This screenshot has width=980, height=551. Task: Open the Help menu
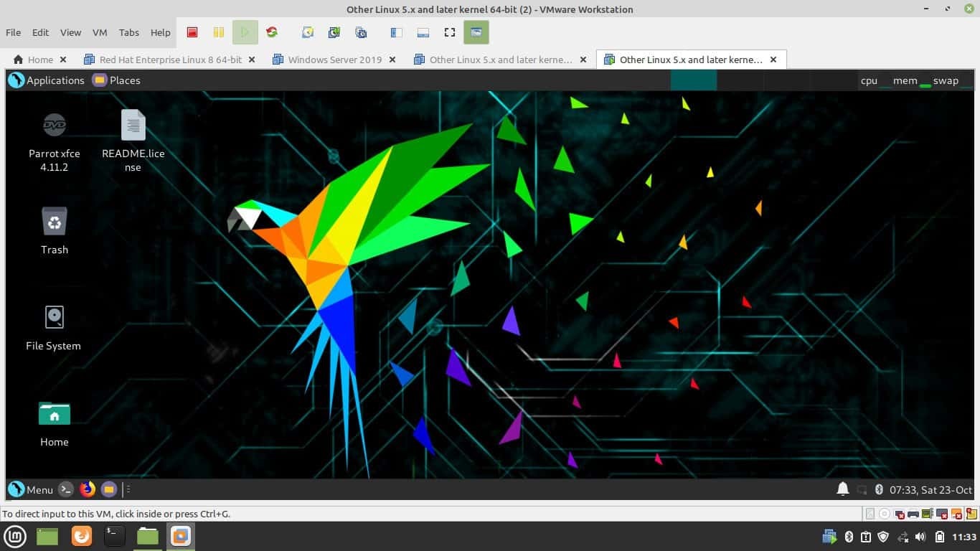coord(161,32)
